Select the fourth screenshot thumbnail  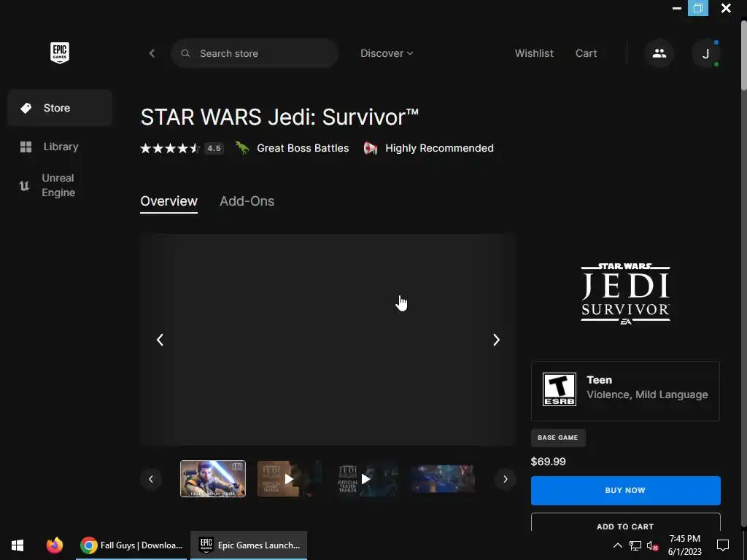(443, 478)
